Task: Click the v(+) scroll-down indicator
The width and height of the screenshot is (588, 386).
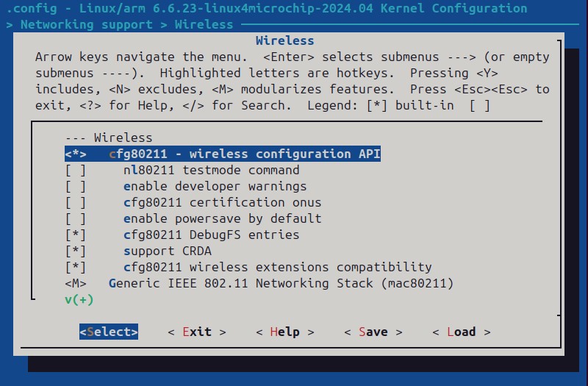Action: point(79,299)
